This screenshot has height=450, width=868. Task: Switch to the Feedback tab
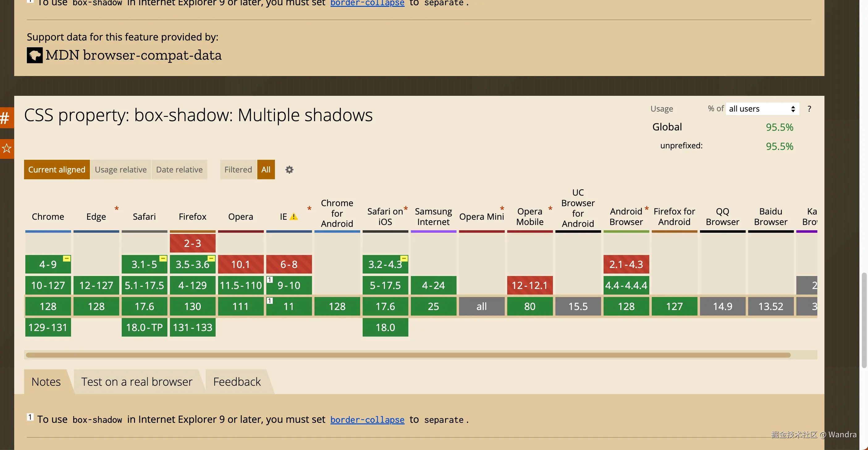pos(237,382)
